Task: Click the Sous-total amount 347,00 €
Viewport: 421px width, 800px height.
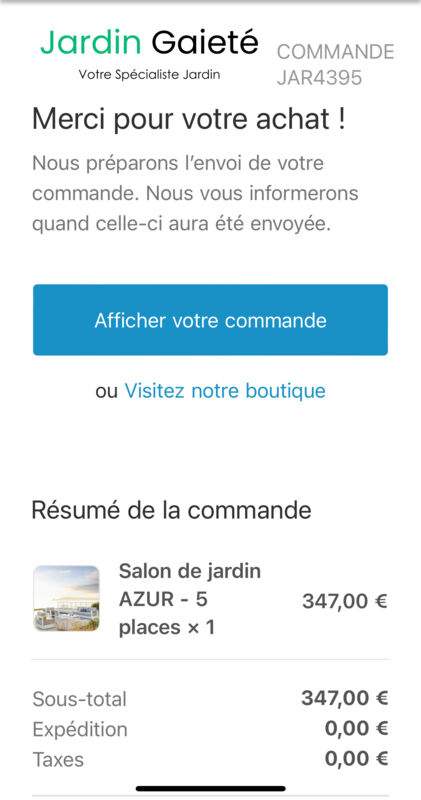Action: pyautogui.click(x=345, y=698)
